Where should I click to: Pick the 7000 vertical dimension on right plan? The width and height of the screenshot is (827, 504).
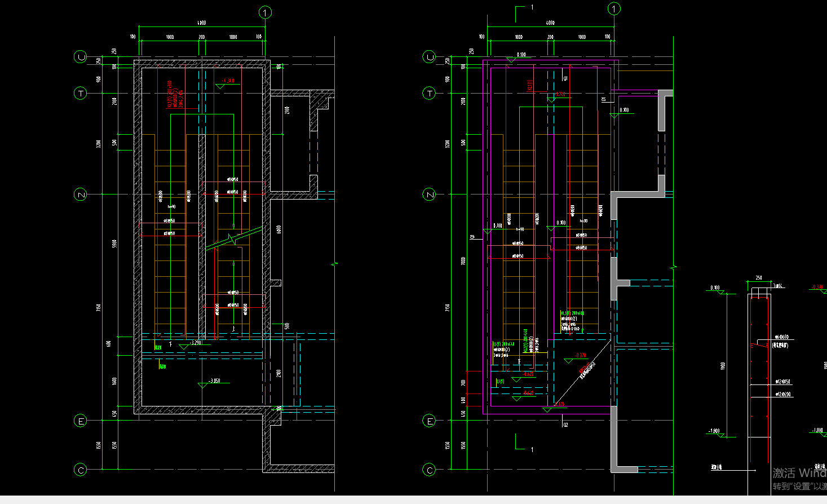[x=463, y=261]
